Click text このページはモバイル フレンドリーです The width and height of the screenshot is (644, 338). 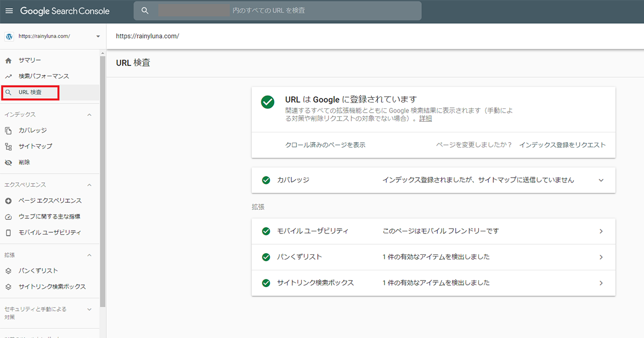[441, 231]
